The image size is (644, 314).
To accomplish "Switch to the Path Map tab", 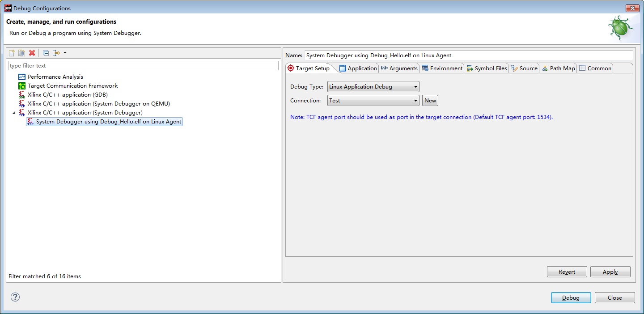I will (x=558, y=68).
